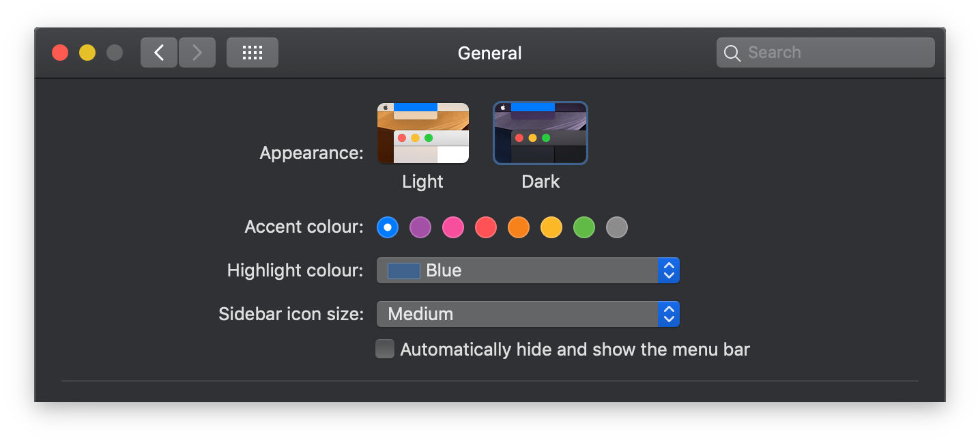Enable automatically hide and show the menu bar
The width and height of the screenshot is (980, 443).
[384, 349]
